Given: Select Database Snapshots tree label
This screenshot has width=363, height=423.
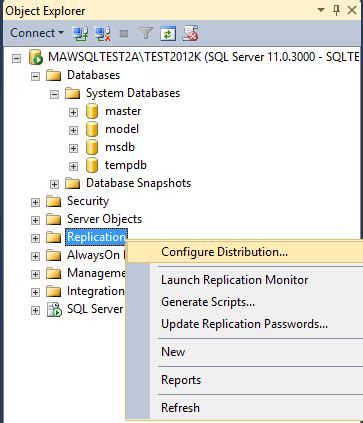Looking at the screenshot, I should pyautogui.click(x=138, y=183).
